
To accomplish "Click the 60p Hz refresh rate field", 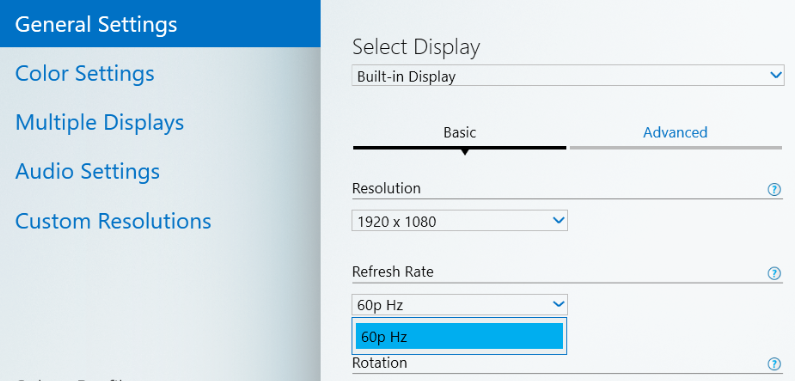I will tap(459, 305).
